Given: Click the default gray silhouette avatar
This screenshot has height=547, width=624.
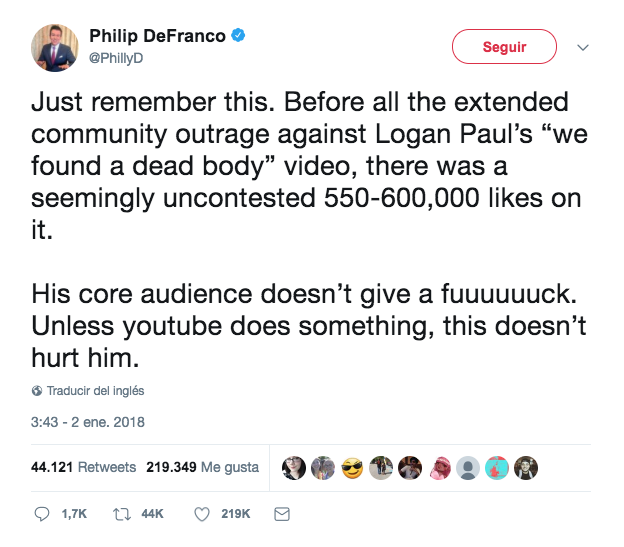Looking at the screenshot, I should click(x=468, y=468).
